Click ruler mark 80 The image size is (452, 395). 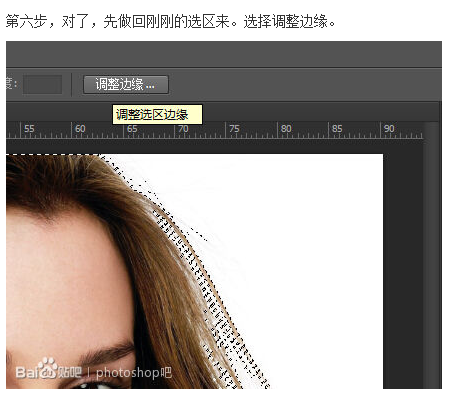click(286, 129)
